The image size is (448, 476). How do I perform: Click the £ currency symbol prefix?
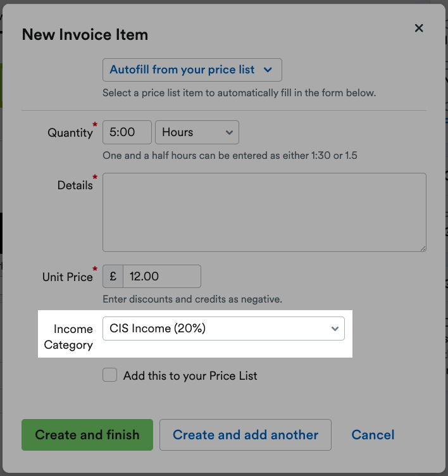(113, 276)
